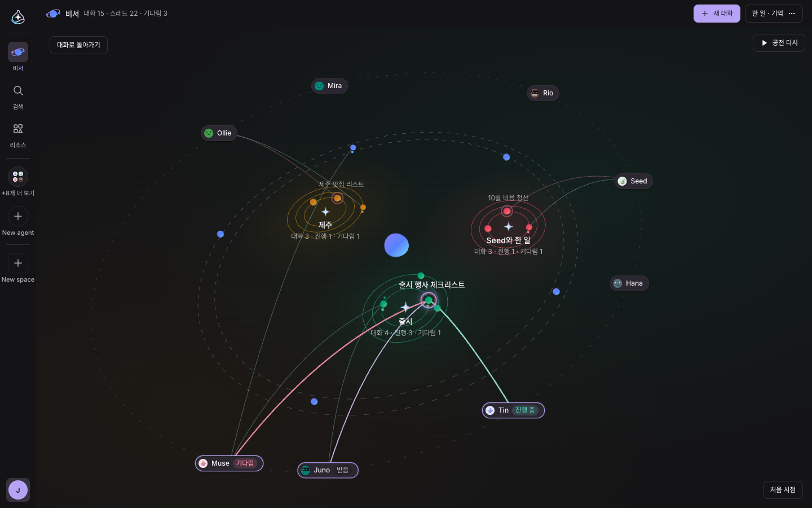Click the 출시 행사 체크리스트 green node
The width and height of the screenshot is (812, 508).
(429, 300)
